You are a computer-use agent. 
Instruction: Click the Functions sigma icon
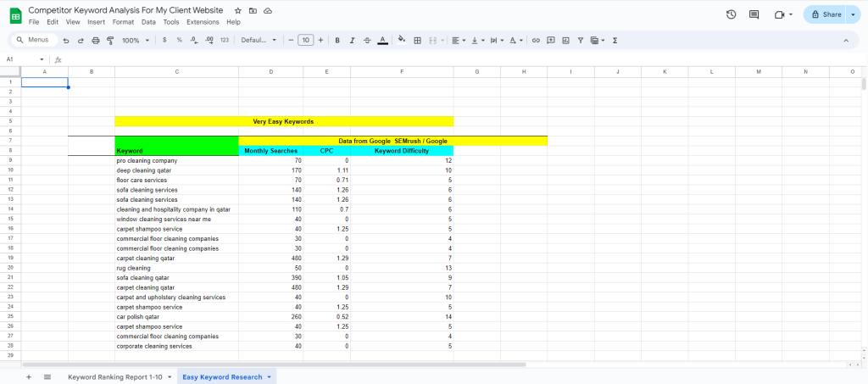tap(615, 40)
